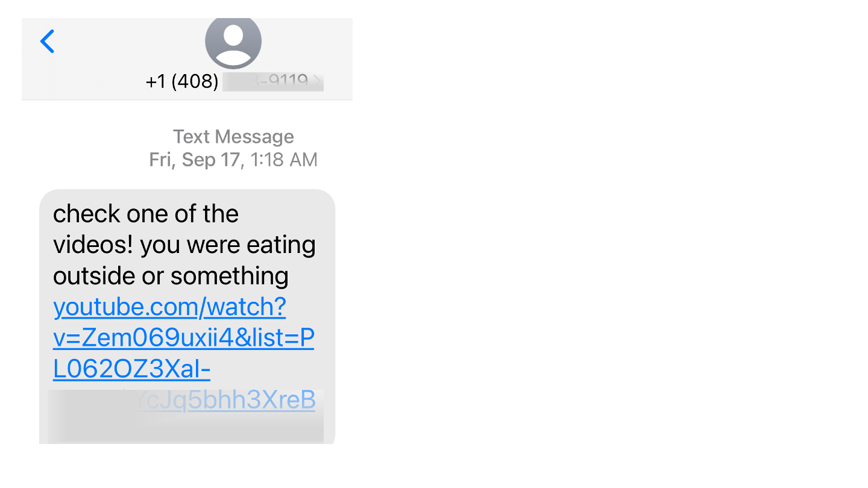Tap the word "something" in the bubble

(230, 277)
